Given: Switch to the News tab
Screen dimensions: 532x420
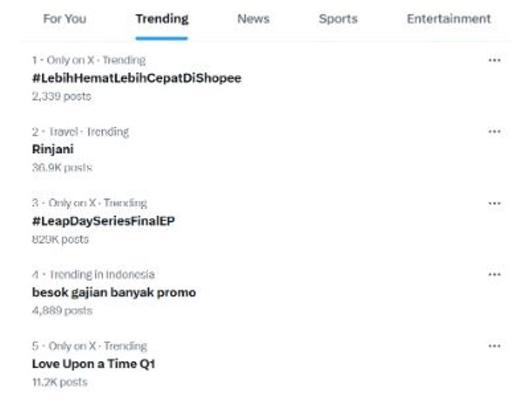Looking at the screenshot, I should coord(253,19).
